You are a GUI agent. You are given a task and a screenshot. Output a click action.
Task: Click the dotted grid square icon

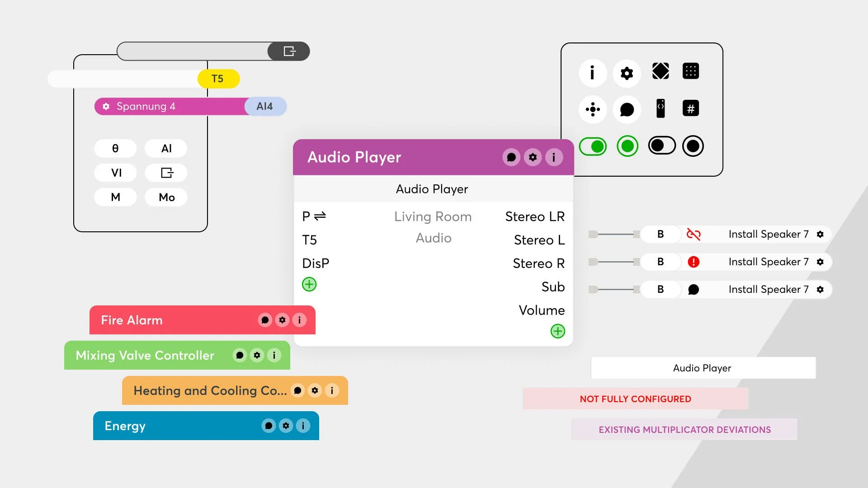[690, 71]
